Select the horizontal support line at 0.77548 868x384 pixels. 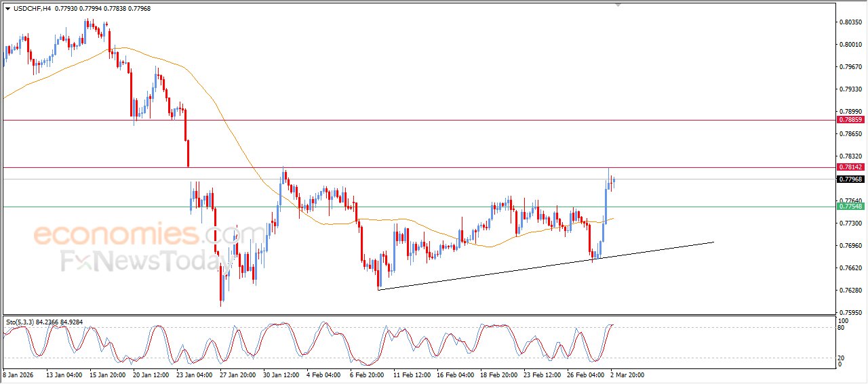pyautogui.click(x=418, y=207)
